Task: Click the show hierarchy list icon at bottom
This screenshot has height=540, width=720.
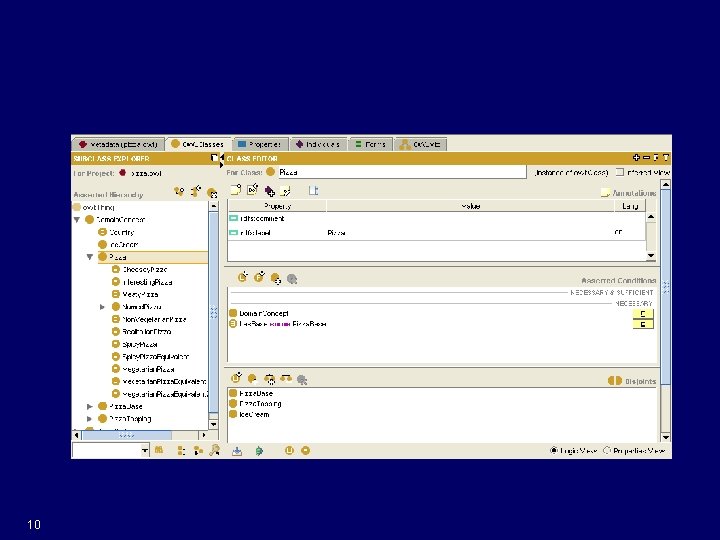Action: click(181, 450)
